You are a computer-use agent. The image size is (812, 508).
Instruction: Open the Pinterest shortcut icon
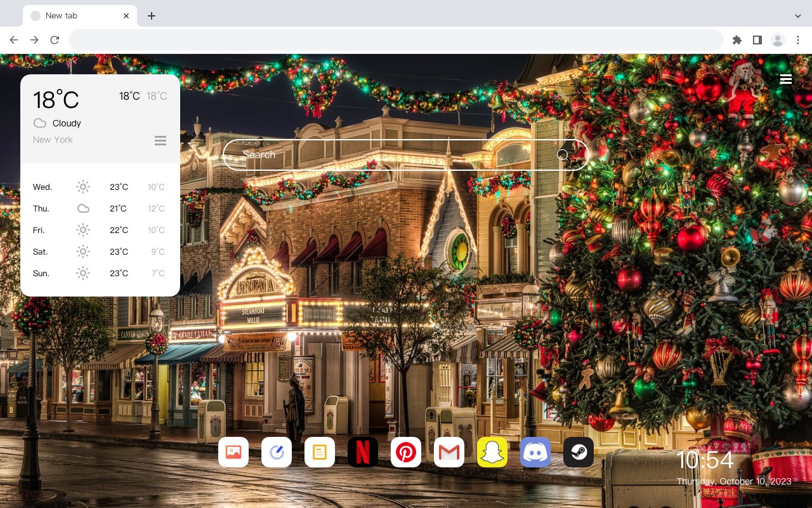pyautogui.click(x=406, y=452)
